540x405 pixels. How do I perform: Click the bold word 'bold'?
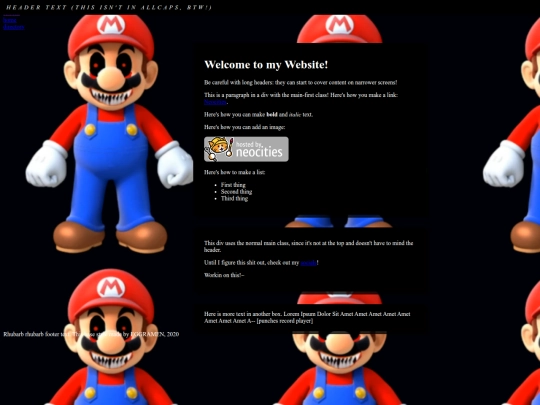pos(272,115)
